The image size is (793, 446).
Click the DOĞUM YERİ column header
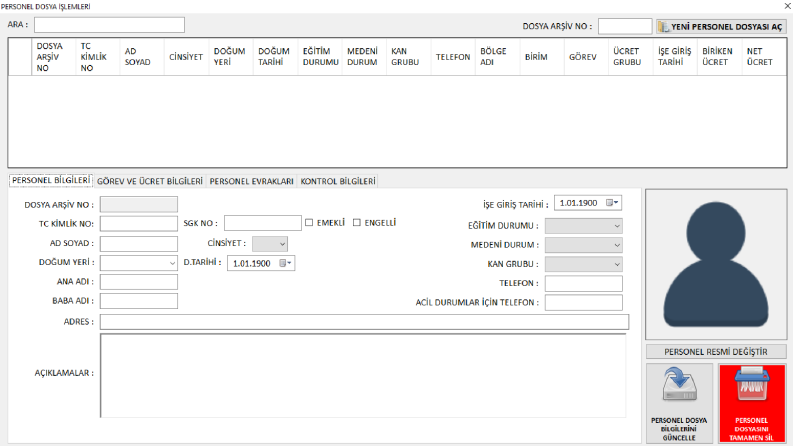coord(231,57)
